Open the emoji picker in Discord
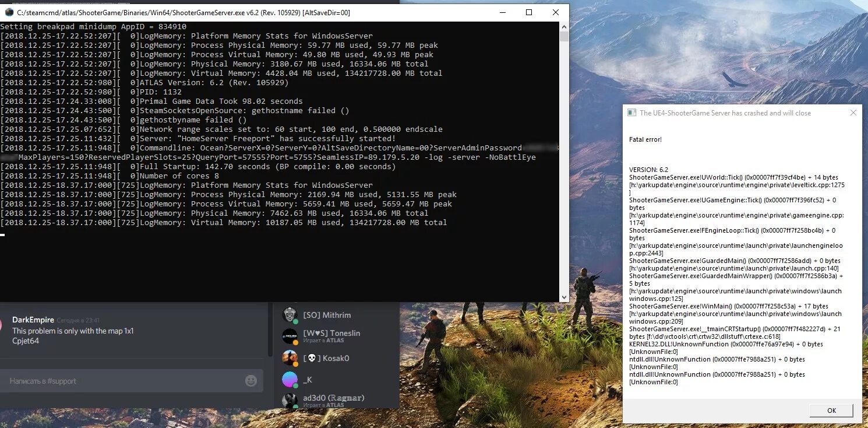 pos(251,381)
